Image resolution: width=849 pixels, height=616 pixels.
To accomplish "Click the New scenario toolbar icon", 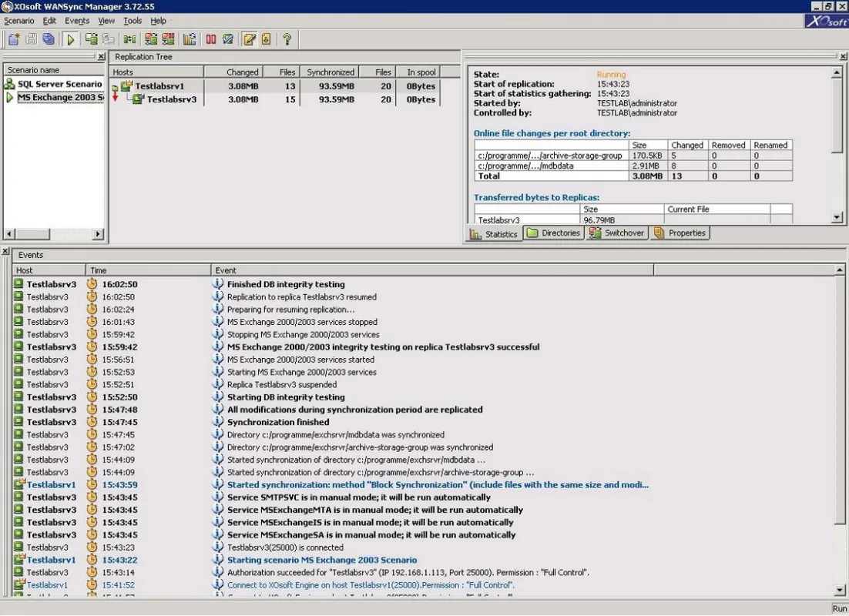I will tap(14, 39).
